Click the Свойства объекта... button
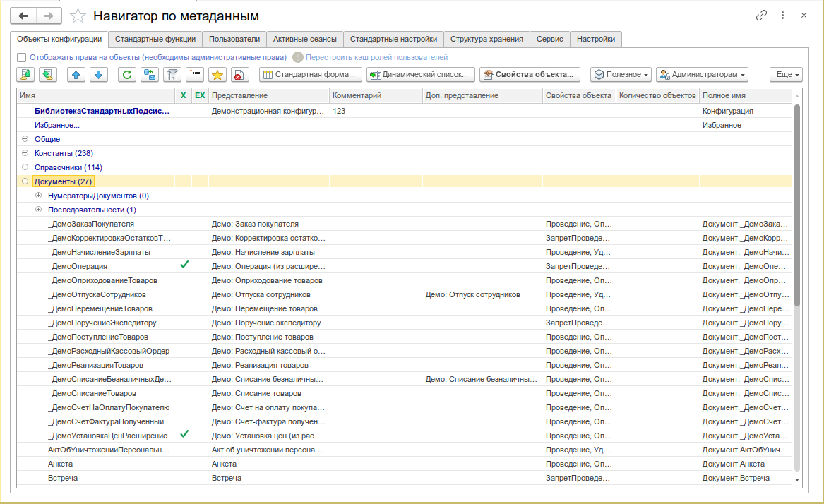This screenshot has width=824, height=504. (x=530, y=75)
